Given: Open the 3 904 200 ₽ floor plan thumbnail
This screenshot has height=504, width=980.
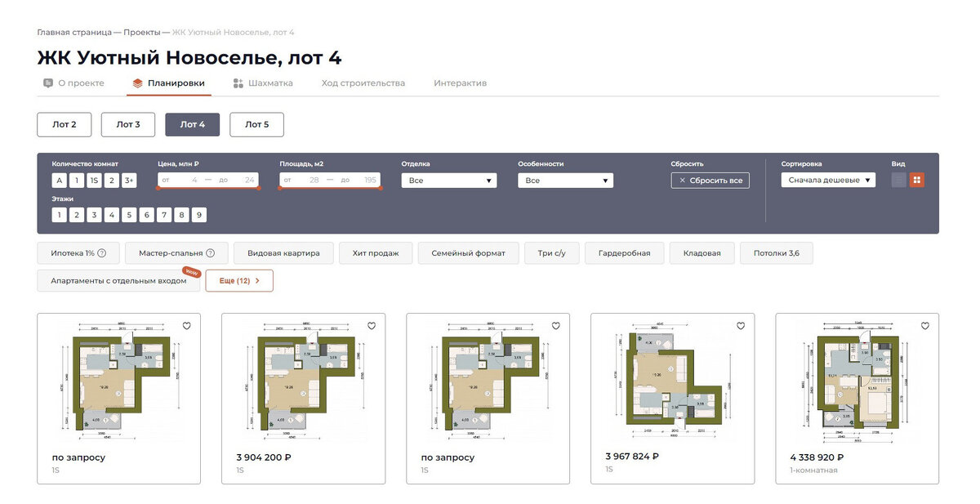Looking at the screenshot, I should [304, 381].
